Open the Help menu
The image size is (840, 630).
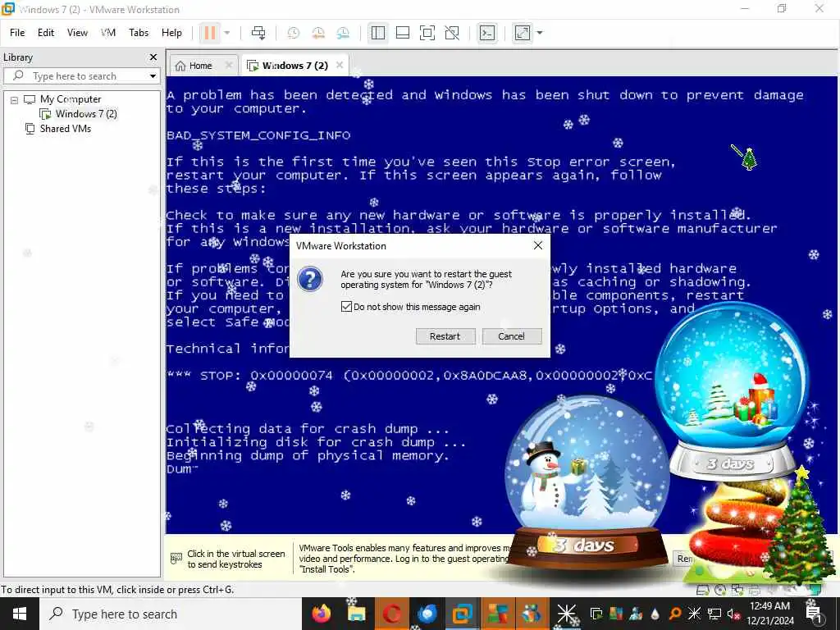coord(171,33)
